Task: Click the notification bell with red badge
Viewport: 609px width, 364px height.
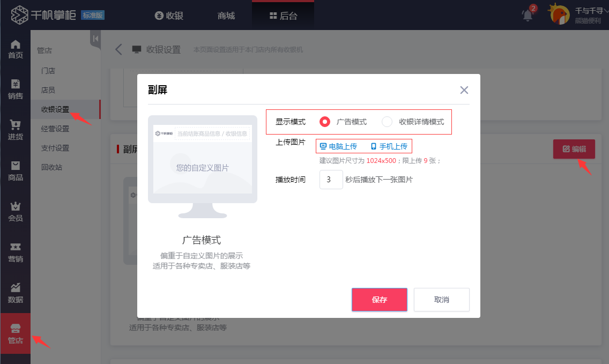Action: click(x=526, y=15)
